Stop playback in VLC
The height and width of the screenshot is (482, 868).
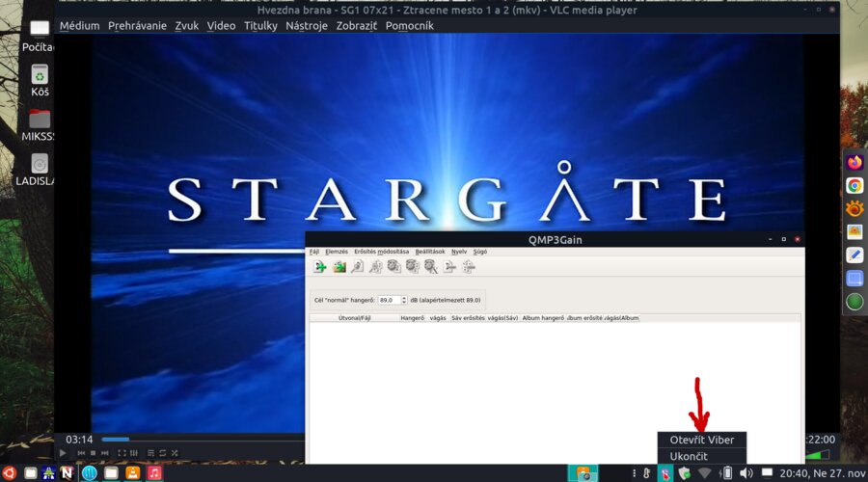coord(92,453)
